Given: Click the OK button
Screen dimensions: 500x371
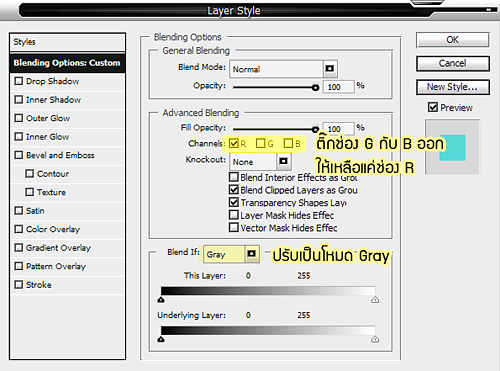Looking at the screenshot, I should [x=453, y=40].
